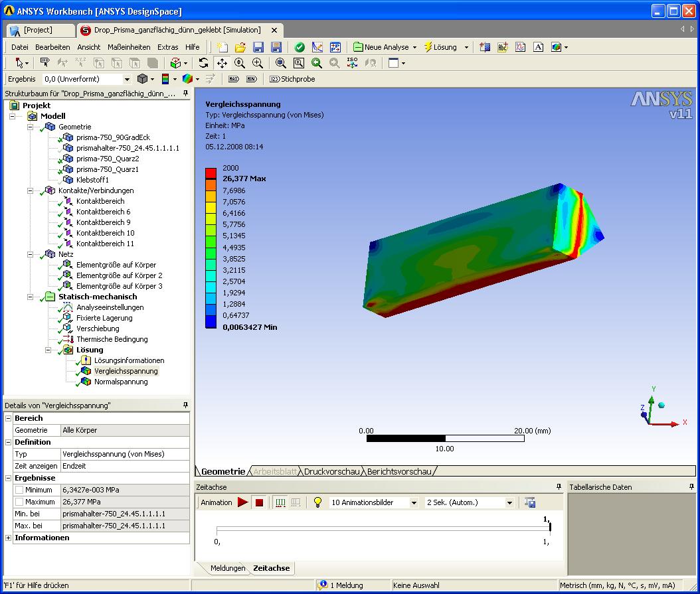This screenshot has height=594, width=700.
Task: Open the 10 Animationsbilder dropdown
Action: [414, 503]
